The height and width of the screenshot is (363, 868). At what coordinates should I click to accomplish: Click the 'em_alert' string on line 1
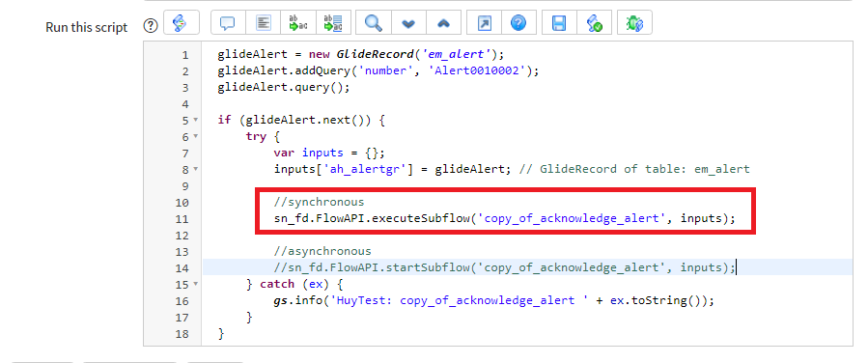click(457, 54)
